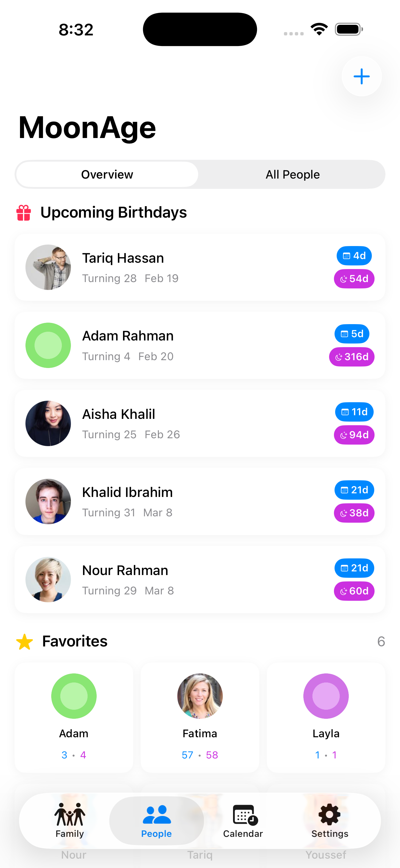
Task: Tap Khalid Ibrahim's profile photo
Action: (x=48, y=501)
